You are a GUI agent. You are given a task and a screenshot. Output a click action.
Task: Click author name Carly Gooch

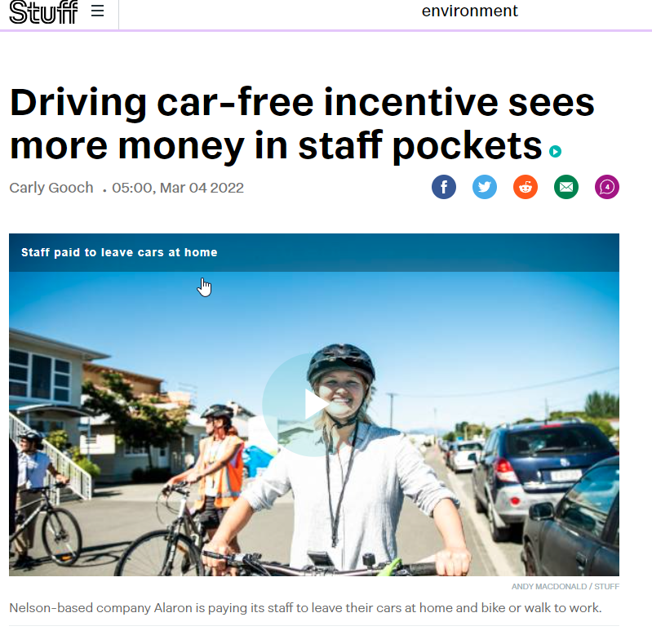51,188
